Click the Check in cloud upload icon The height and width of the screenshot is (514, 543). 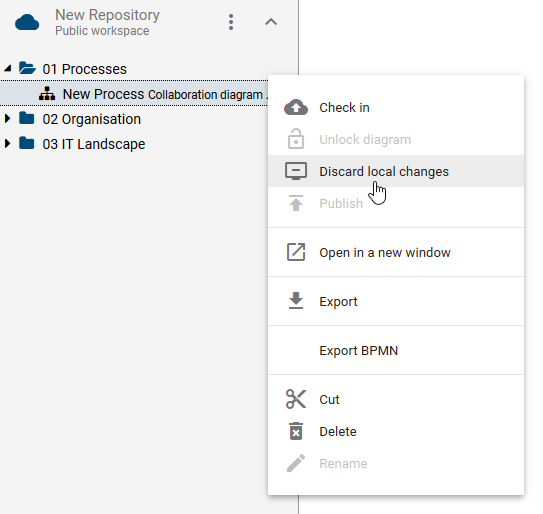296,107
